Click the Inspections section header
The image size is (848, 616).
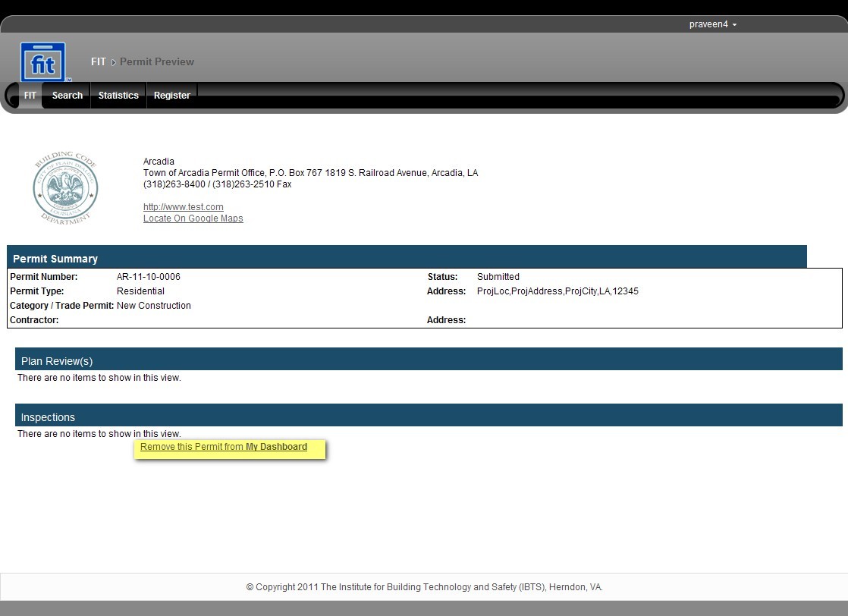click(x=48, y=417)
